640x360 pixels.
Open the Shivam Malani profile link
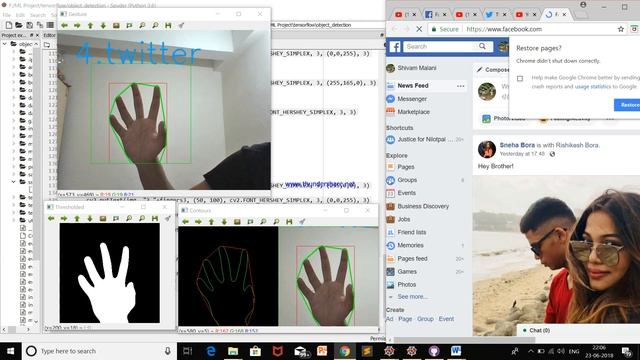416,68
